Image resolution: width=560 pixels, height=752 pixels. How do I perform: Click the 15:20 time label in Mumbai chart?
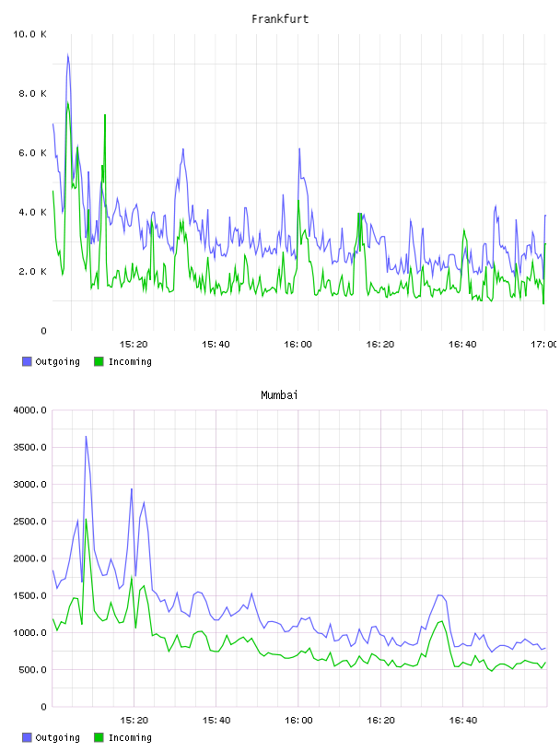[x=134, y=721]
